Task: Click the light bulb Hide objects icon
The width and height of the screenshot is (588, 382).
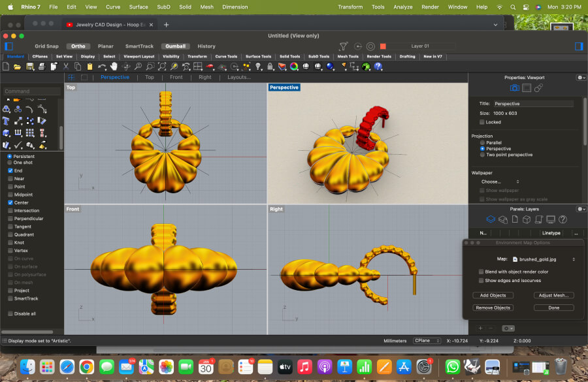Action: [258, 67]
